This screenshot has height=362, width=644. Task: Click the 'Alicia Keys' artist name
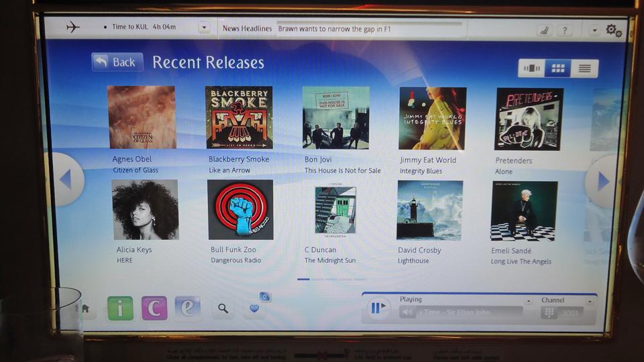[134, 249]
